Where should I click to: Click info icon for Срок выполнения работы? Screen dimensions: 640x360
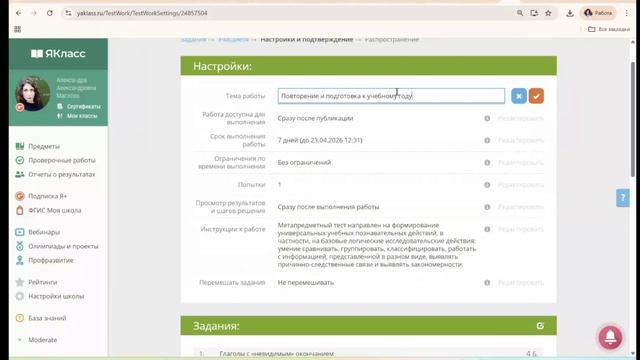click(487, 140)
